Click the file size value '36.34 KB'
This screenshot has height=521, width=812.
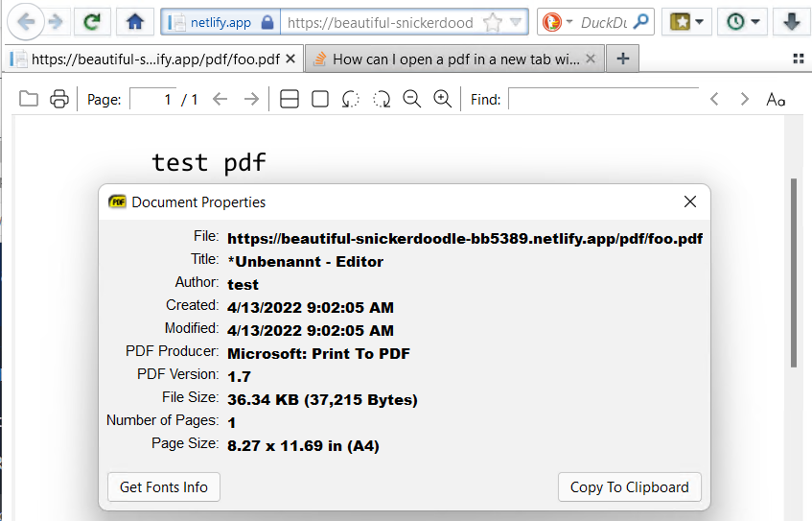323,400
